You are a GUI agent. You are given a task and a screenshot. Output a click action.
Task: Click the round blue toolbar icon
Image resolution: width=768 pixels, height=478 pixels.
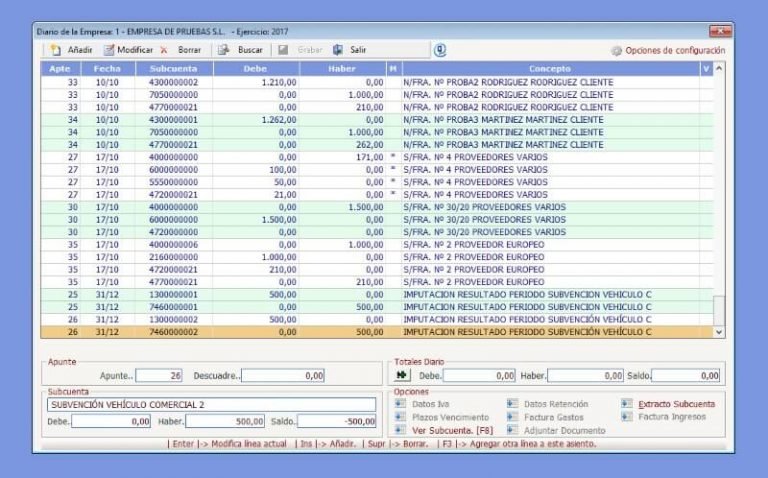click(x=440, y=49)
